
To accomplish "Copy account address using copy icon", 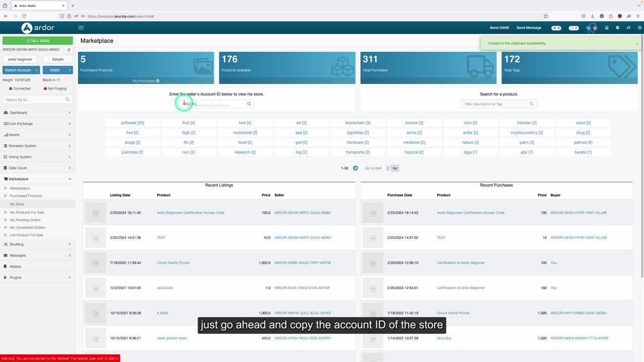I will (69, 50).
